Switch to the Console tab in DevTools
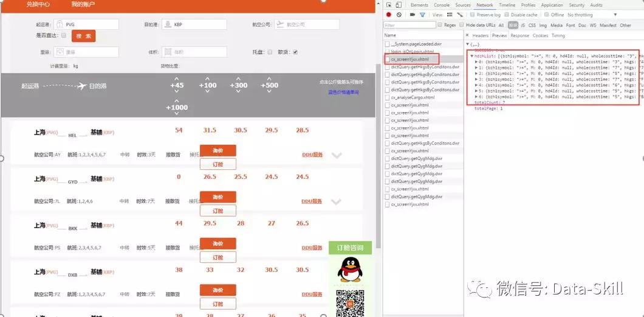This screenshot has width=644, height=317. point(442,5)
